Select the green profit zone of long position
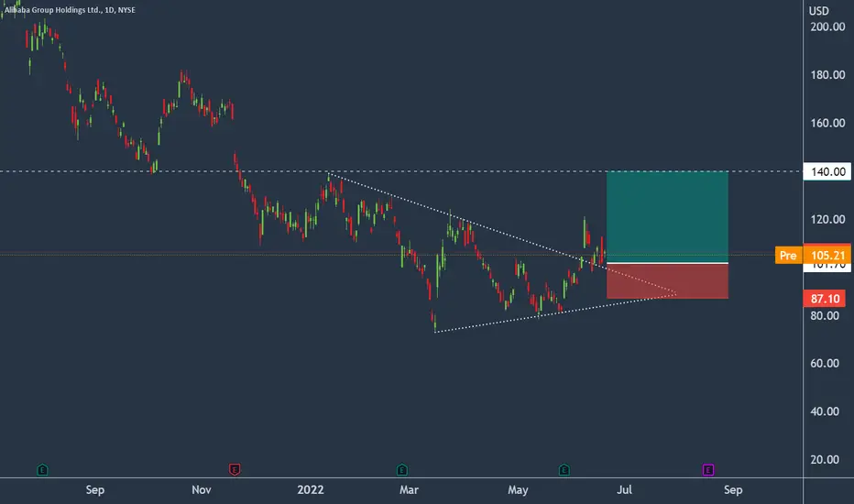Viewport: 854px width, 504px height. tap(667, 217)
